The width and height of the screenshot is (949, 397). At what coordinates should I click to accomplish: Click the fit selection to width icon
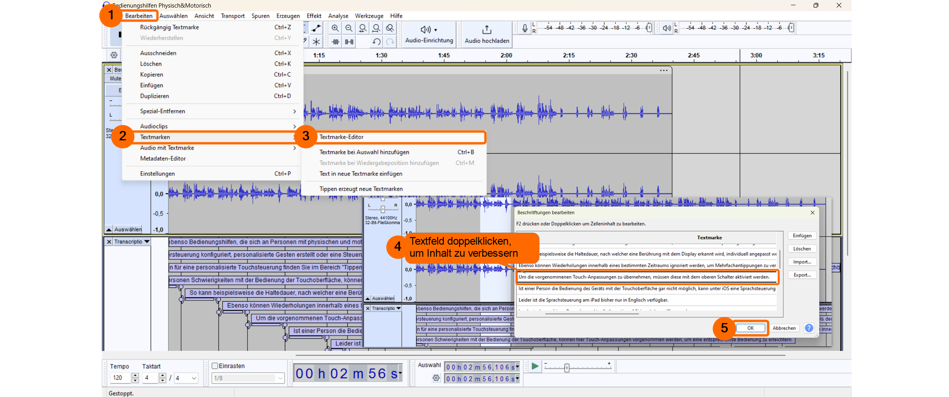click(363, 28)
